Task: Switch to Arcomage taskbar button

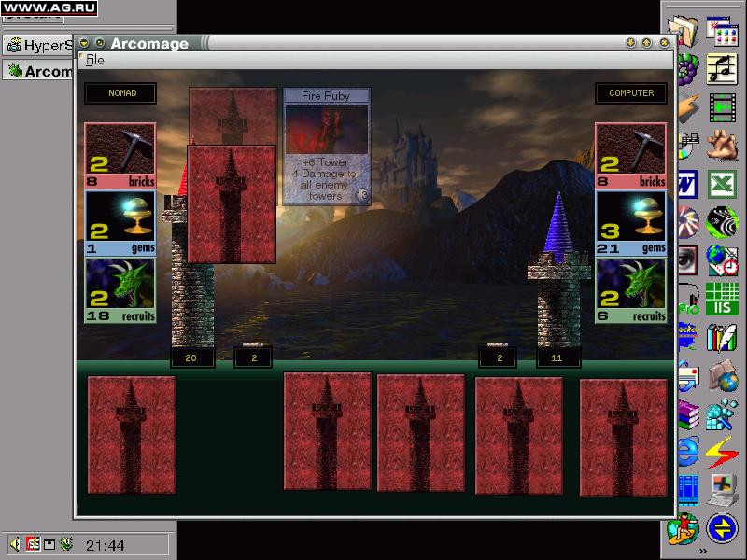Action: click(x=39, y=71)
